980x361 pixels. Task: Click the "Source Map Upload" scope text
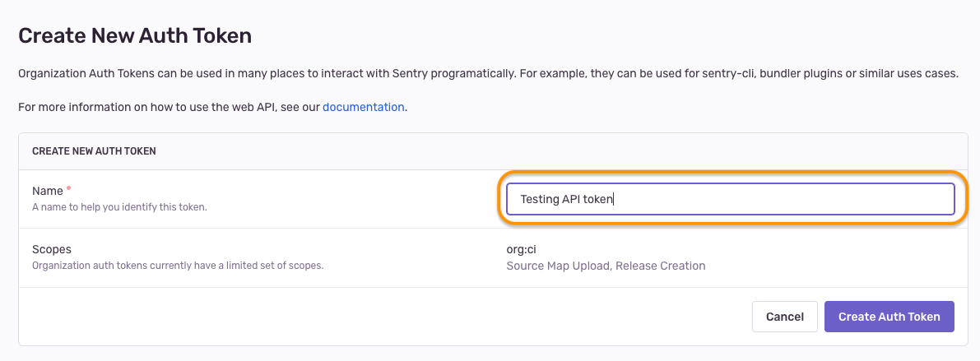[x=558, y=266]
